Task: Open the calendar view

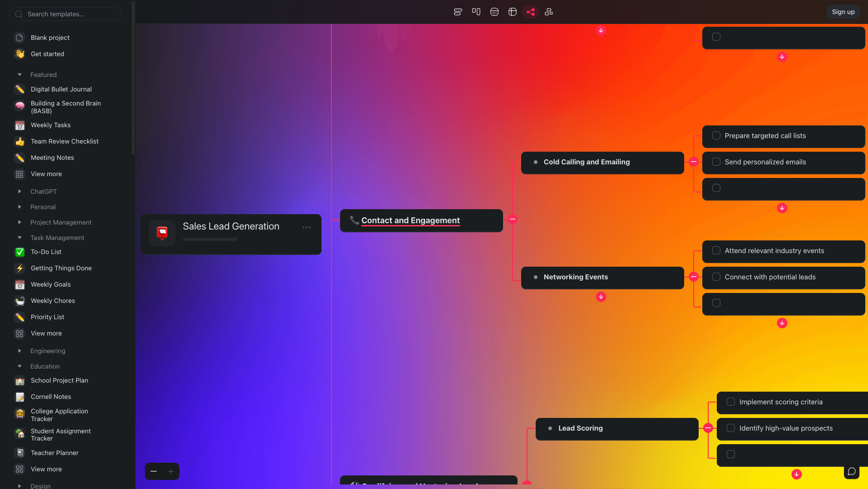Action: 494,12
